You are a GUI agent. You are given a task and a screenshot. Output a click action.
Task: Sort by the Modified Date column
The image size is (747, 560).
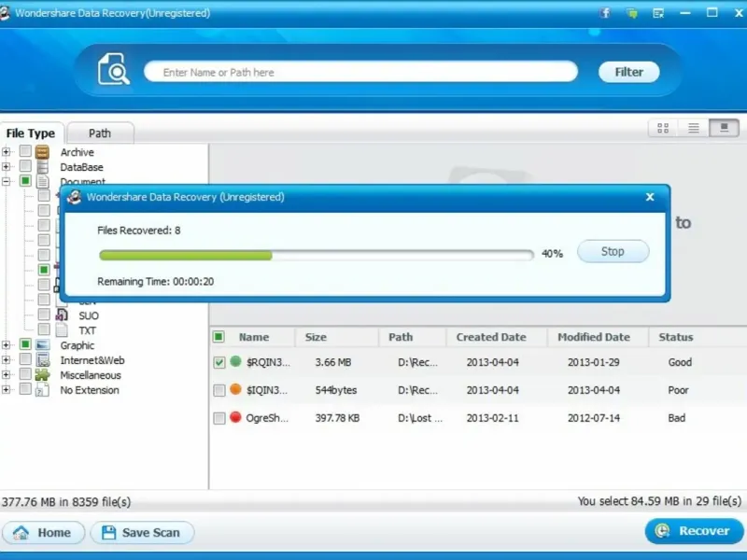point(594,337)
